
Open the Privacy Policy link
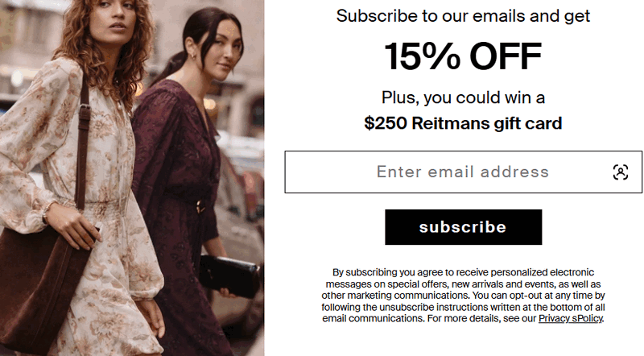570,318
